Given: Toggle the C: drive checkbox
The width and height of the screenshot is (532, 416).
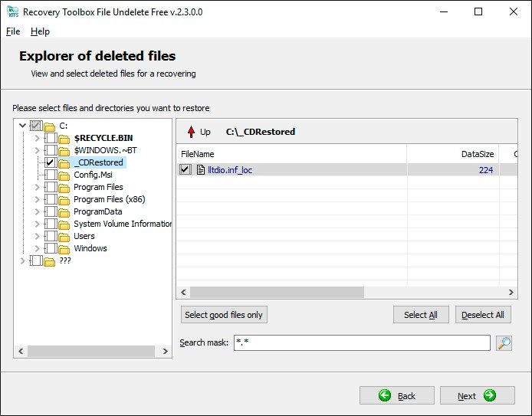Looking at the screenshot, I should pyautogui.click(x=36, y=126).
